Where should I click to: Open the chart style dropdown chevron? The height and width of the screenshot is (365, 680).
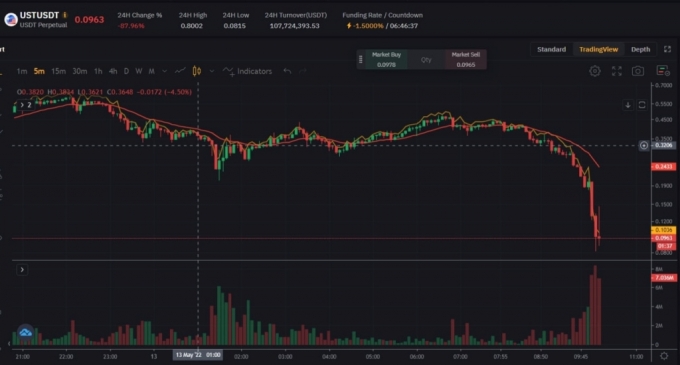tap(212, 71)
